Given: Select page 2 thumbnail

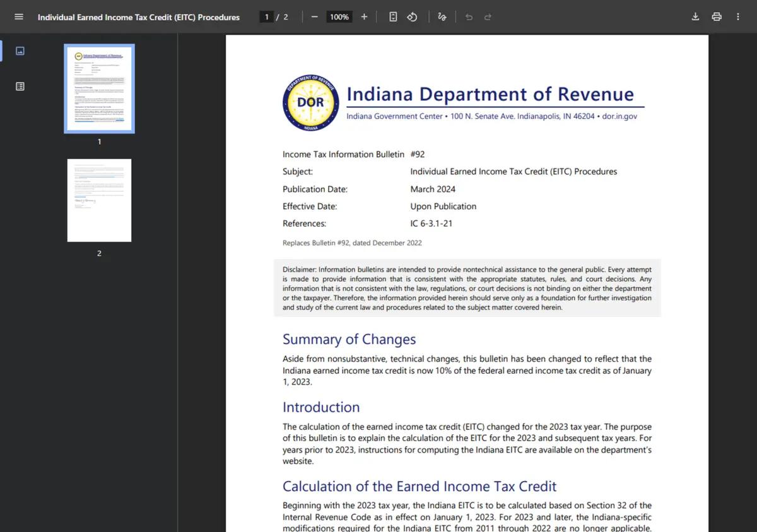Looking at the screenshot, I should (99, 200).
